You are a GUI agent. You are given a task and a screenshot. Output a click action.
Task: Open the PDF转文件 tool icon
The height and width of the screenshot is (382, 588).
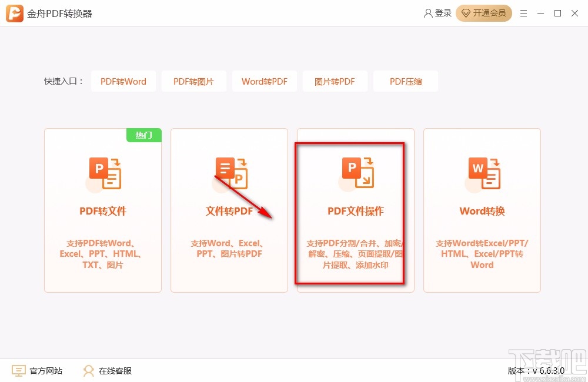pyautogui.click(x=103, y=172)
